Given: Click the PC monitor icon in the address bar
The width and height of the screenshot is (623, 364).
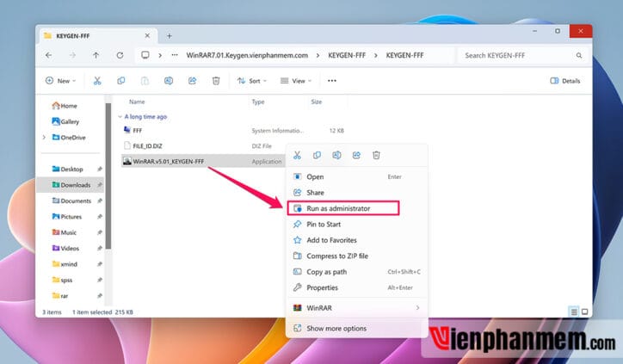Looking at the screenshot, I should pos(145,55).
